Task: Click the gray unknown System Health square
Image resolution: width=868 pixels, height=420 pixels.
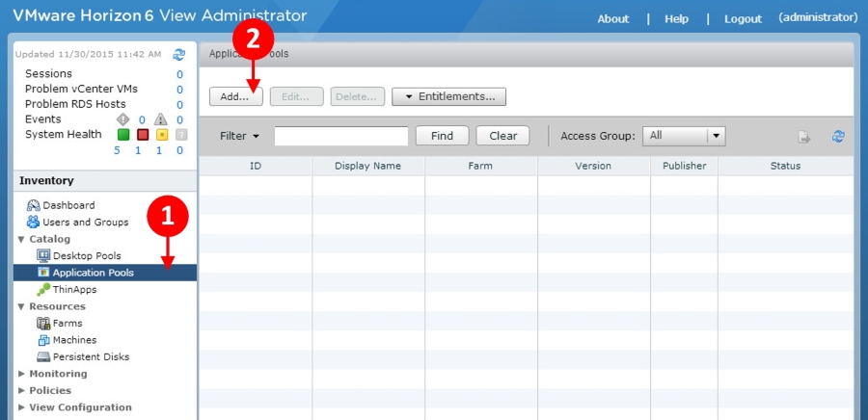Action: pyautogui.click(x=181, y=135)
